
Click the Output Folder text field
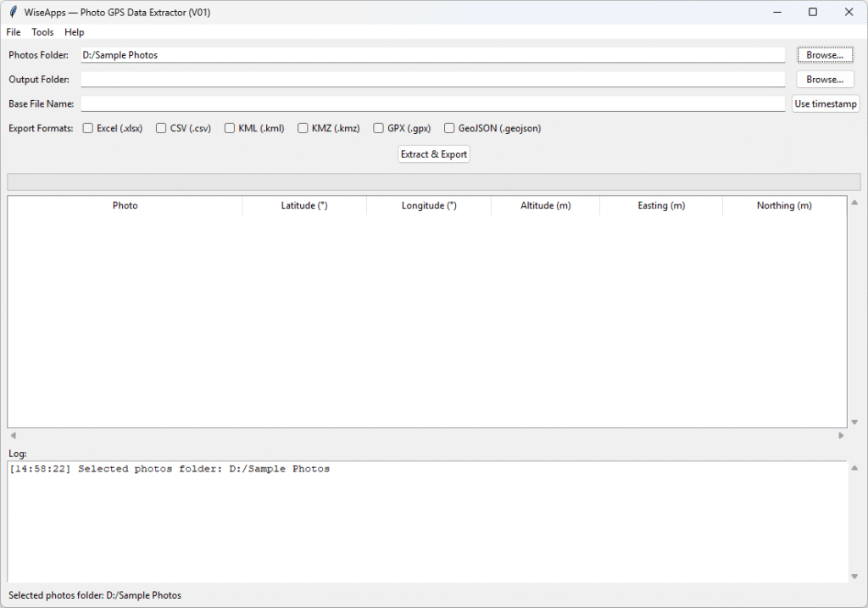(432, 80)
